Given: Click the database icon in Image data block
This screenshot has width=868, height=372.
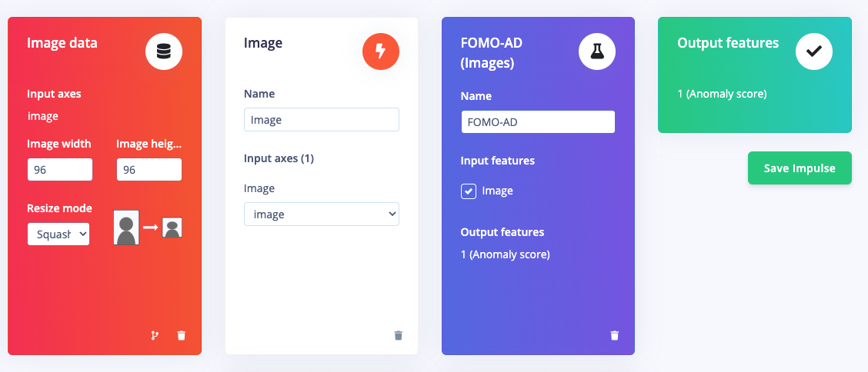Looking at the screenshot, I should pos(164,51).
